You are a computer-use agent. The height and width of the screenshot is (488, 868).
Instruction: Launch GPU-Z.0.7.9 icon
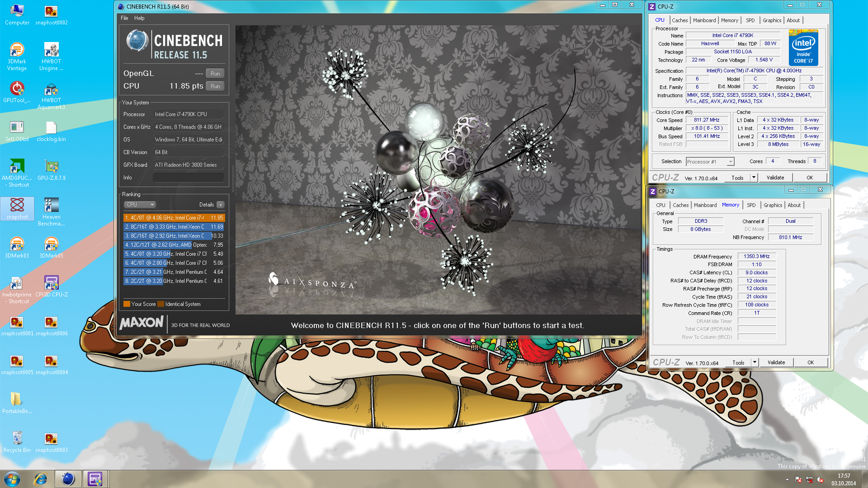[x=52, y=170]
